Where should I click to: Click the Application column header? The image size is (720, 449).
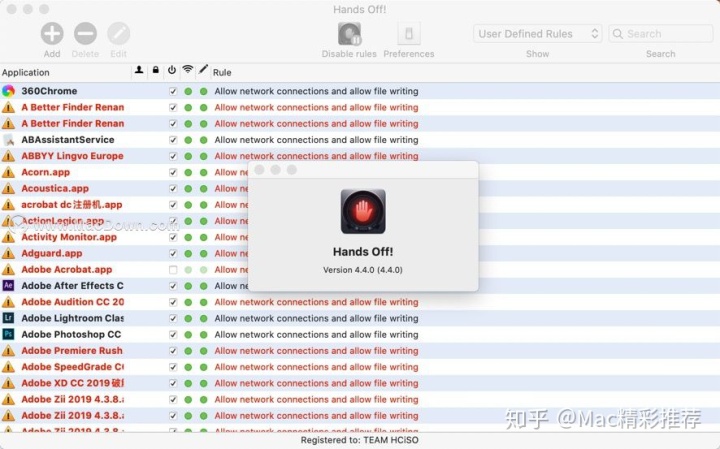[26, 73]
